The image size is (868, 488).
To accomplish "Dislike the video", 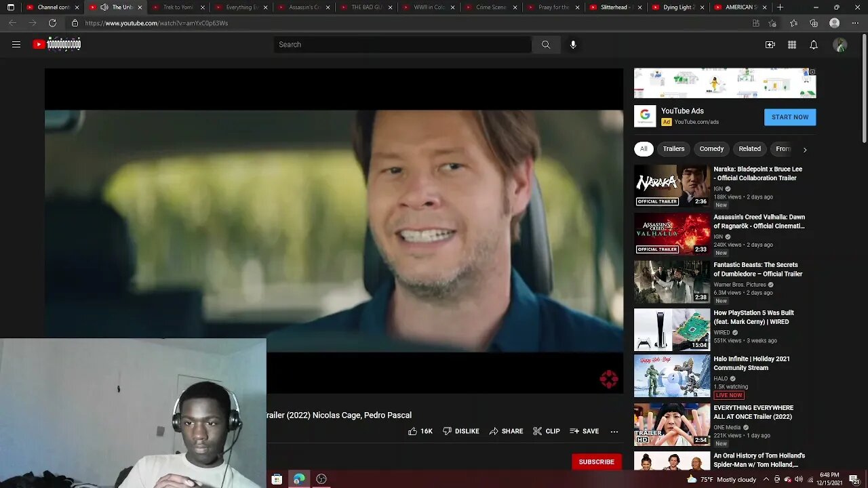I will click(461, 431).
